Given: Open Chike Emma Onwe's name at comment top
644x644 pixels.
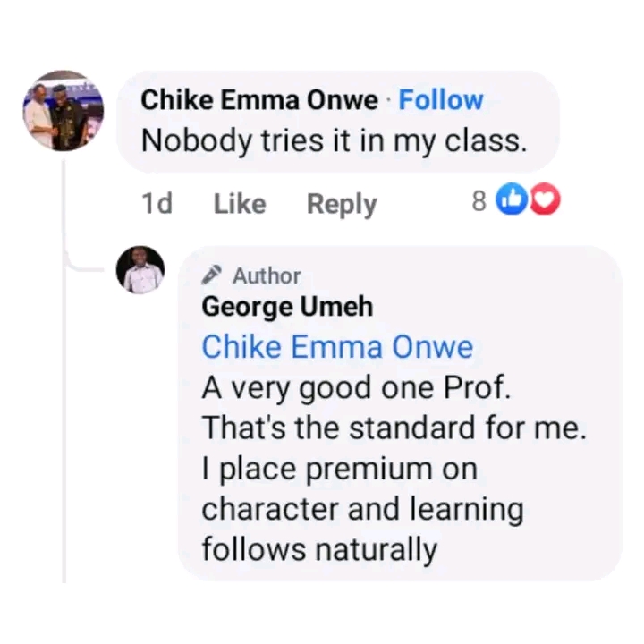Looking at the screenshot, I should point(258,100).
